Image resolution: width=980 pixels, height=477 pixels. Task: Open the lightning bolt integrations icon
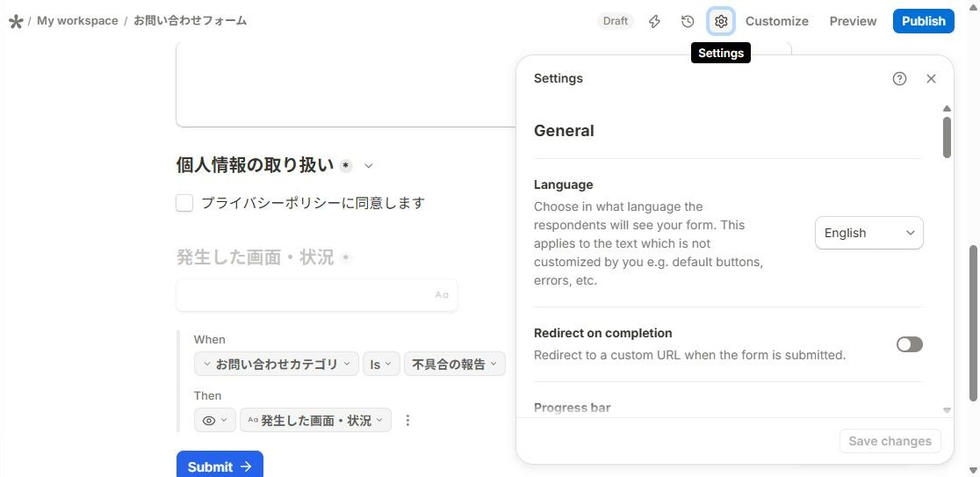[x=654, y=21]
